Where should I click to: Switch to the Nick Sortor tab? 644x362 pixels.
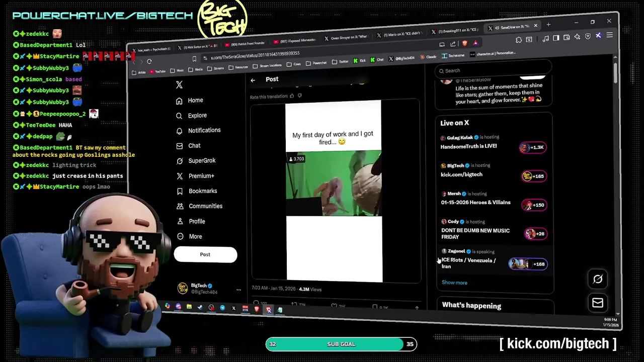198,47
